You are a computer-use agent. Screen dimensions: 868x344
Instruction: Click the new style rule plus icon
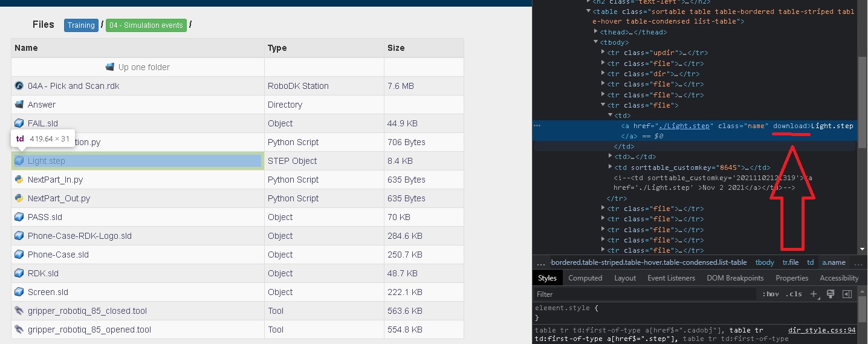tap(814, 294)
